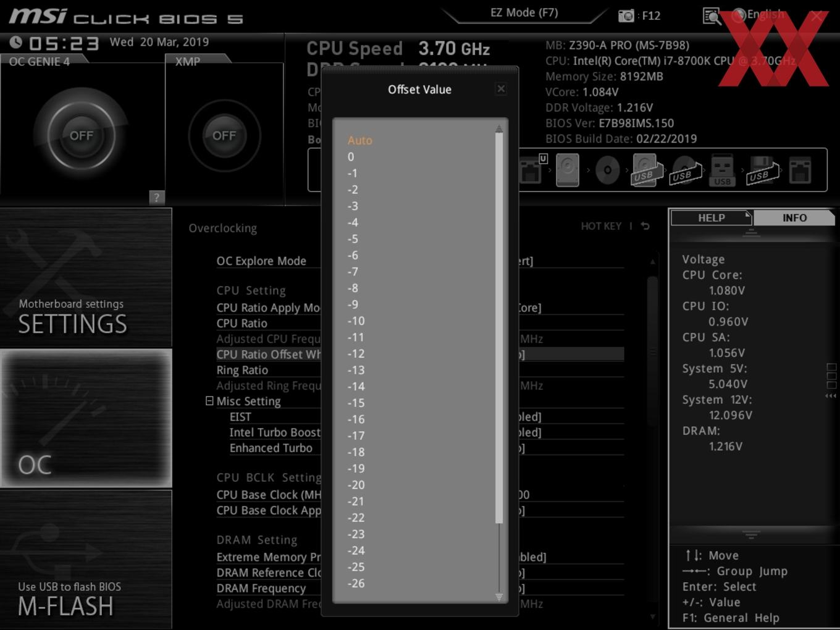Select the hard disk boot priority icon
The height and width of the screenshot is (630, 840).
[x=567, y=170]
